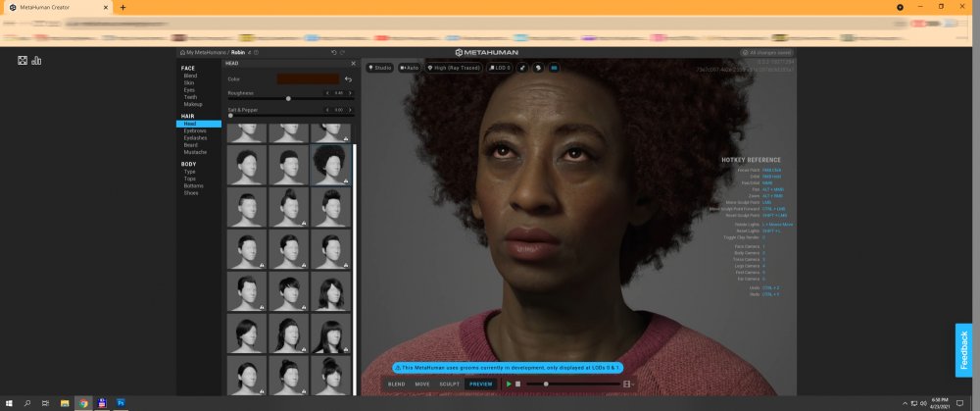Toggle Auto camera mode
Image resolution: width=980 pixels, height=411 pixels.
(x=409, y=68)
